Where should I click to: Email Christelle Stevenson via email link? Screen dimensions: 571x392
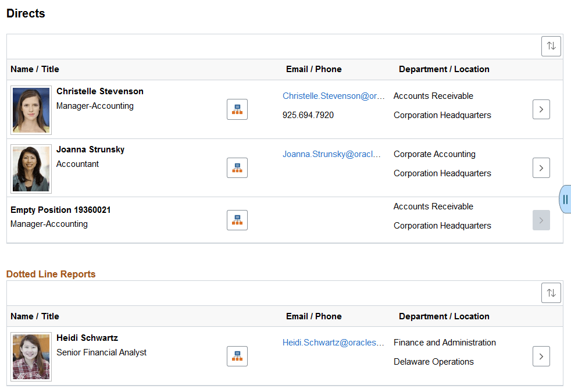[x=334, y=96]
